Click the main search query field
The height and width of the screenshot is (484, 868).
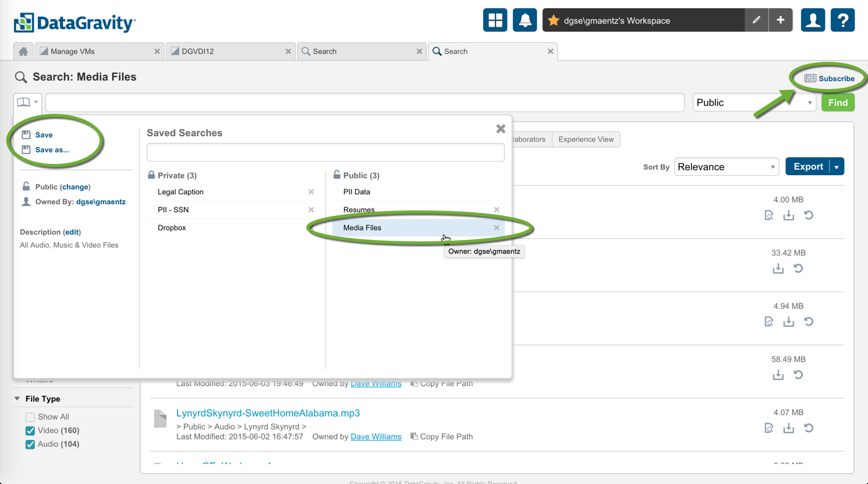pyautogui.click(x=365, y=103)
